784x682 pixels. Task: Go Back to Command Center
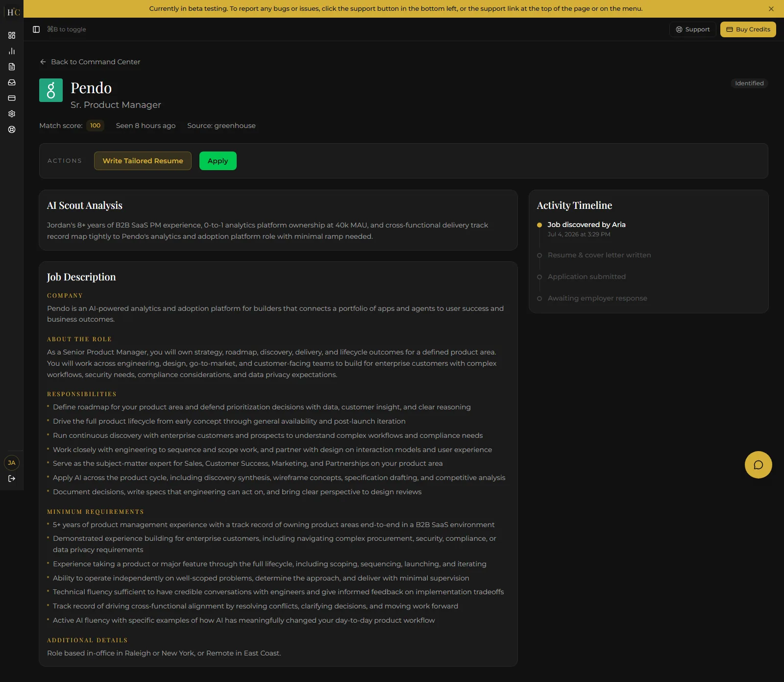pos(90,62)
